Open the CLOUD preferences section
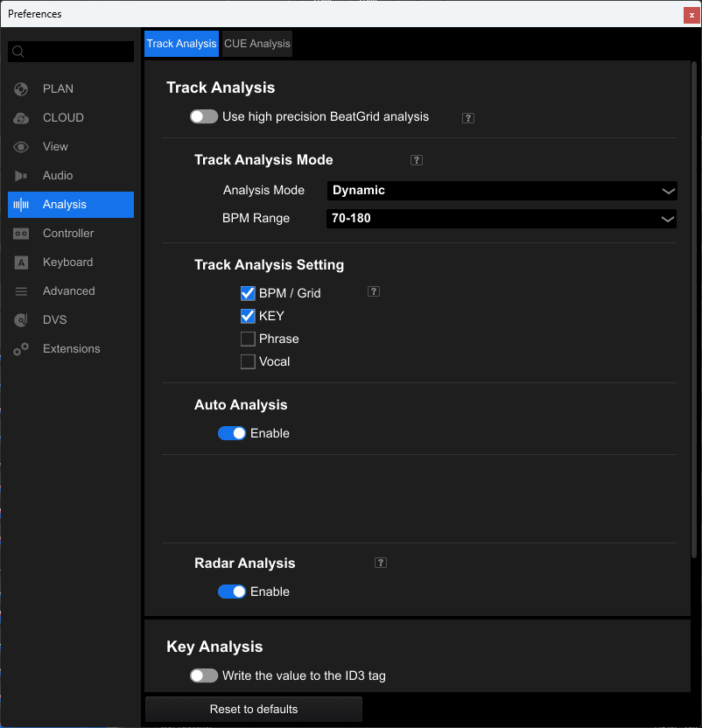The width and height of the screenshot is (702, 728). (x=71, y=118)
